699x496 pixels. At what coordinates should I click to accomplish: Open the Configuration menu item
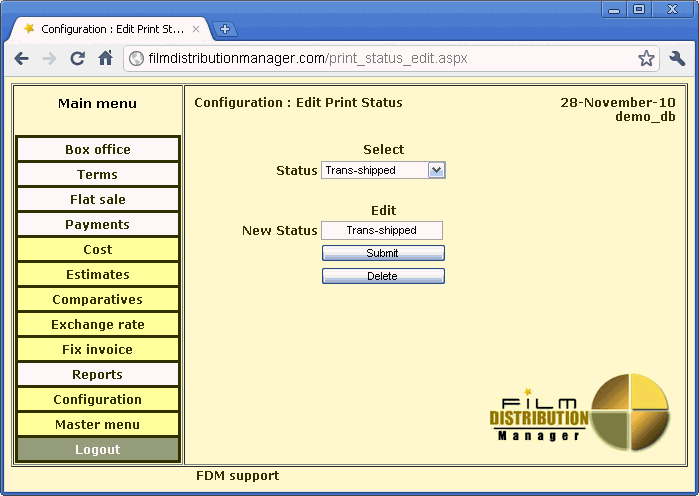(x=98, y=400)
